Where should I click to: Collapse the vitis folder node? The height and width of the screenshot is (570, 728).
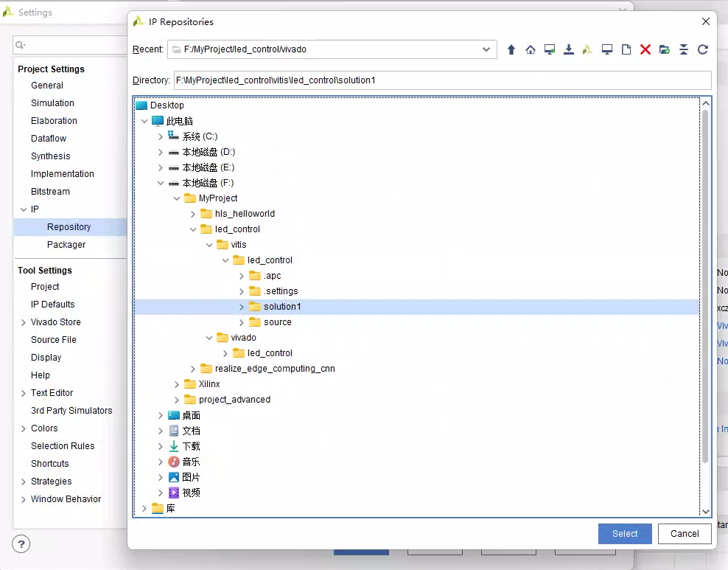(x=209, y=245)
